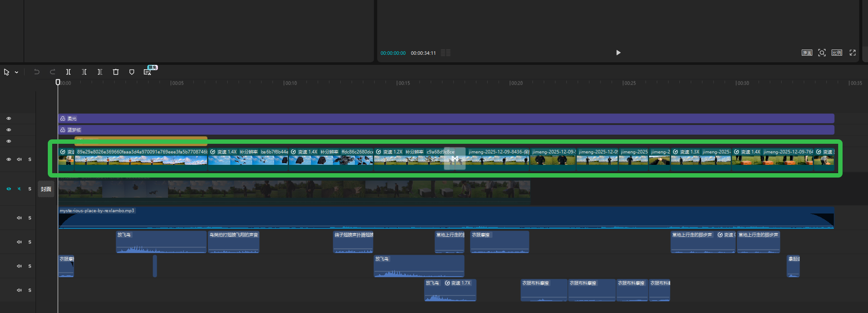The width and height of the screenshot is (868, 313).
Task: Click the 原画 original quality button
Action: coord(807,53)
